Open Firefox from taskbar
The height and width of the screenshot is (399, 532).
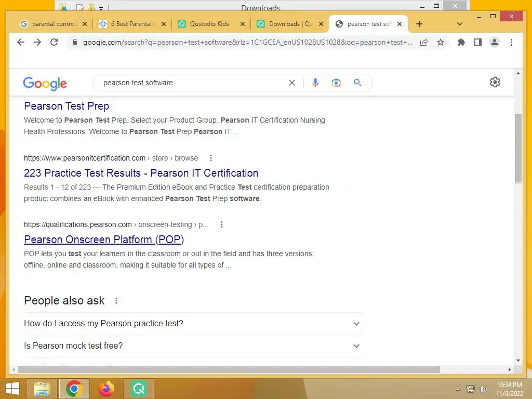click(106, 389)
